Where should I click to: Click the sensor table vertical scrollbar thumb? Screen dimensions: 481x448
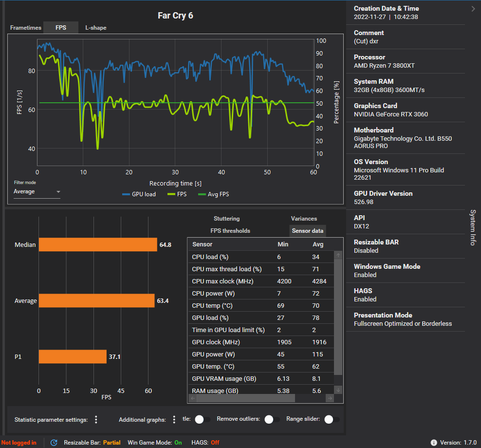pos(338,317)
